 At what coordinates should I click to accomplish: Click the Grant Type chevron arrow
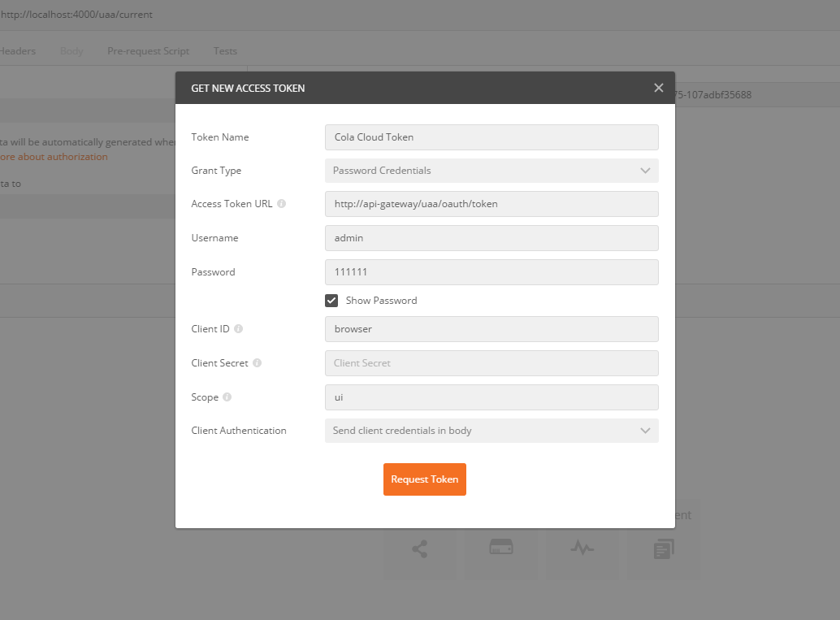click(645, 171)
